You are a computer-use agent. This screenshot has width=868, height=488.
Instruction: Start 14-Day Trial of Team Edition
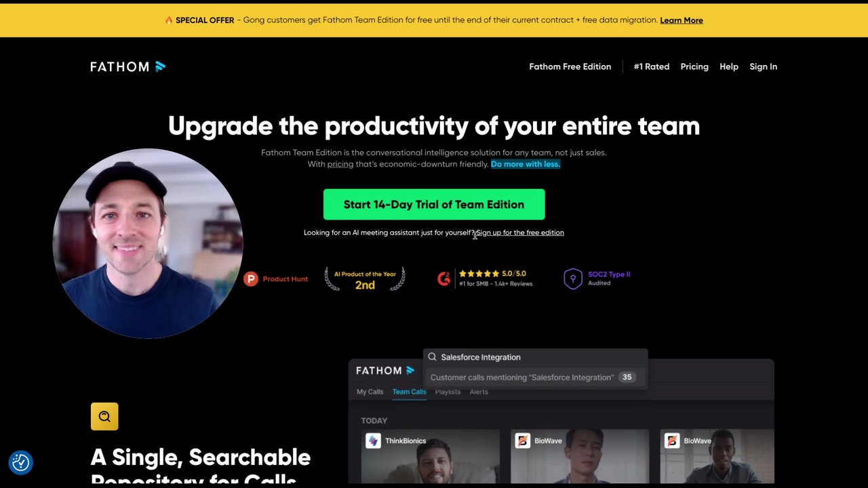point(434,205)
